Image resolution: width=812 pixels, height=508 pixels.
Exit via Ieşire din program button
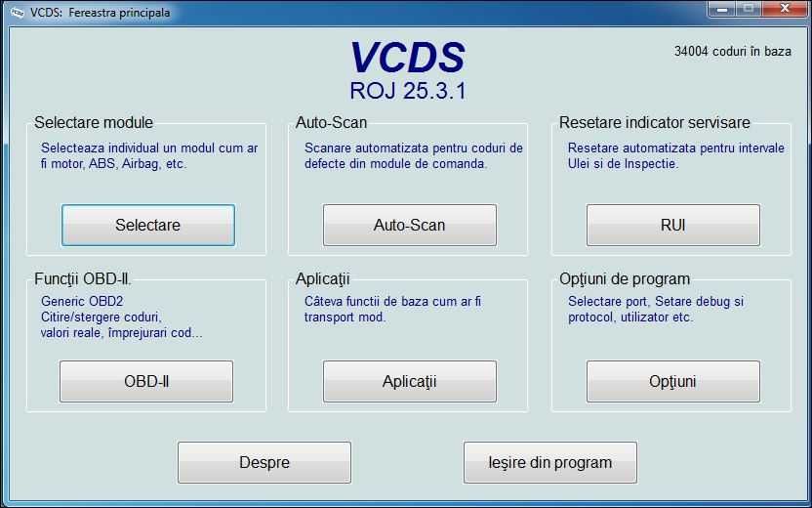tap(550, 462)
